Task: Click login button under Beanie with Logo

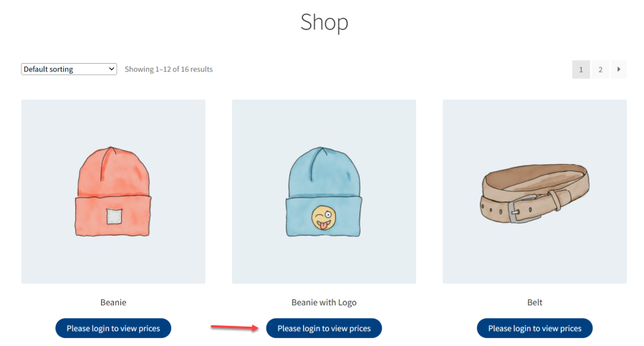Action: point(324,328)
